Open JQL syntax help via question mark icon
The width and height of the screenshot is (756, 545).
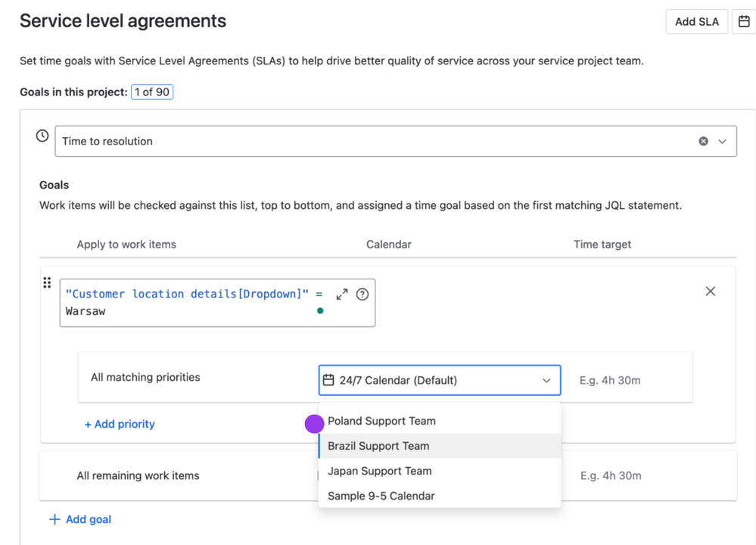[362, 294]
